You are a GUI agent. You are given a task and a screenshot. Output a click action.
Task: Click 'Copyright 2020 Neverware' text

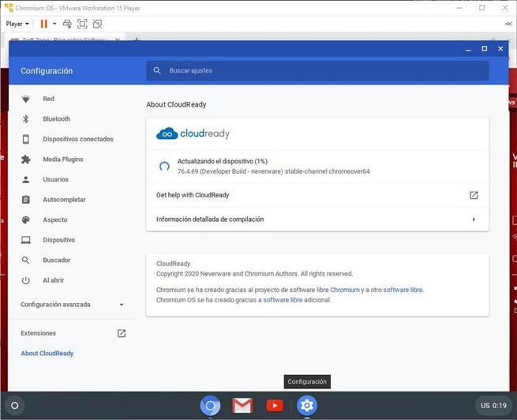pos(254,274)
